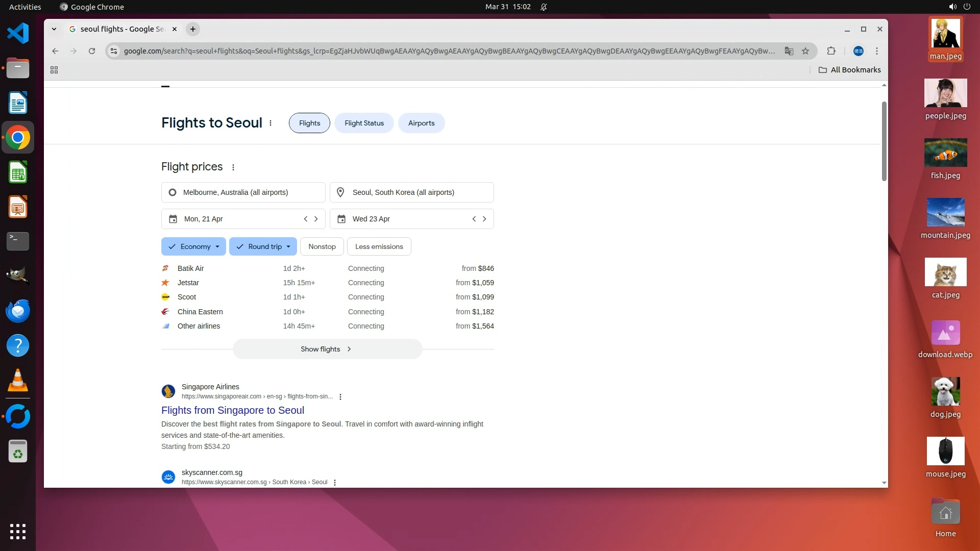This screenshot has height=551, width=980.
Task: Open the Economy class dropdown
Action: [194, 246]
